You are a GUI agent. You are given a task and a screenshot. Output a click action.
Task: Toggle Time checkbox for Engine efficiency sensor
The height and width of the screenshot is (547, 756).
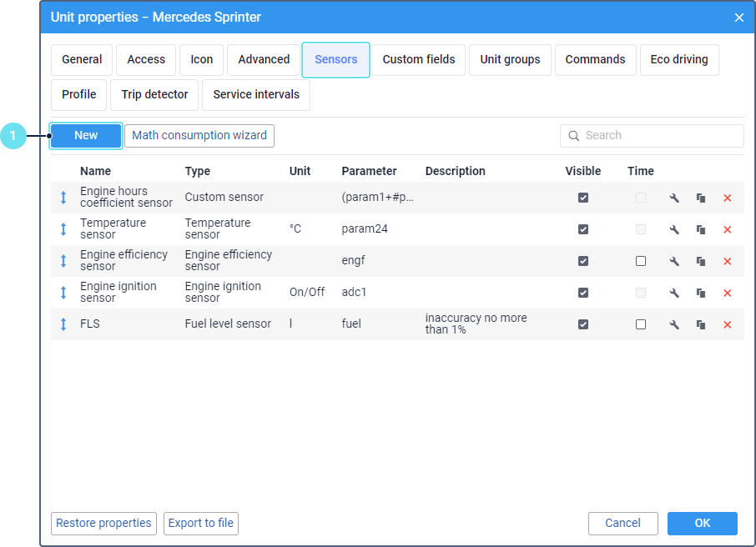(x=641, y=261)
